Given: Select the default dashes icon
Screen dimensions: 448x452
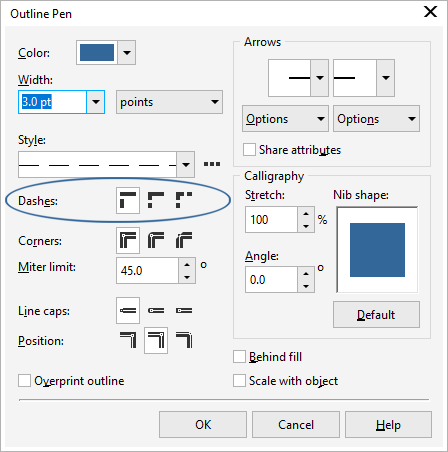Looking at the screenshot, I should pyautogui.click(x=128, y=200).
